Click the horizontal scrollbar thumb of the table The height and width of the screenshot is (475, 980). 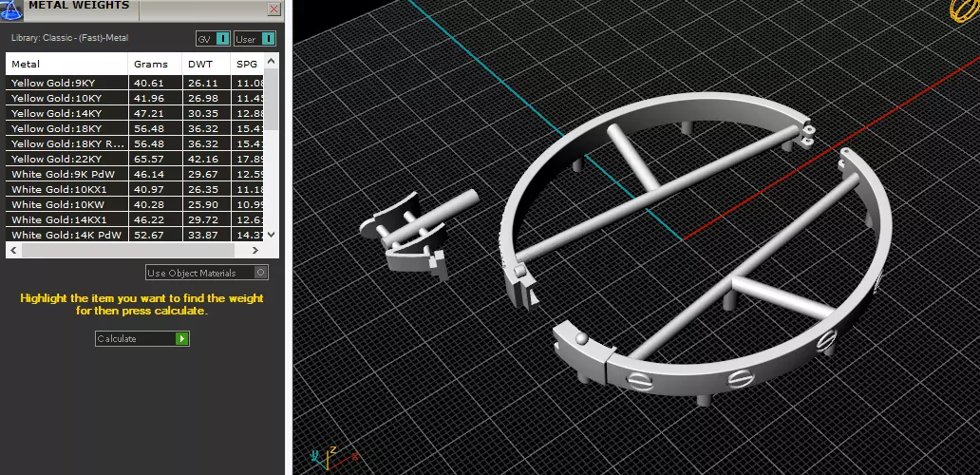pyautogui.click(x=128, y=250)
